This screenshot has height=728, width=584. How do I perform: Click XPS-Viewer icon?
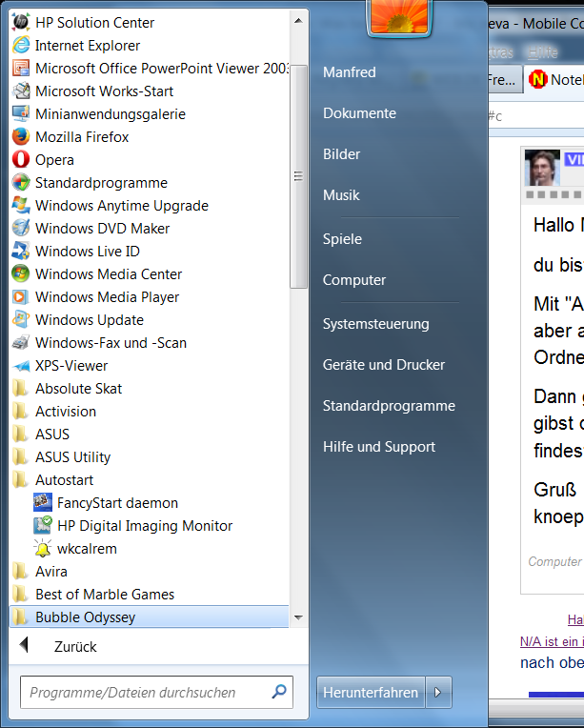[21, 365]
